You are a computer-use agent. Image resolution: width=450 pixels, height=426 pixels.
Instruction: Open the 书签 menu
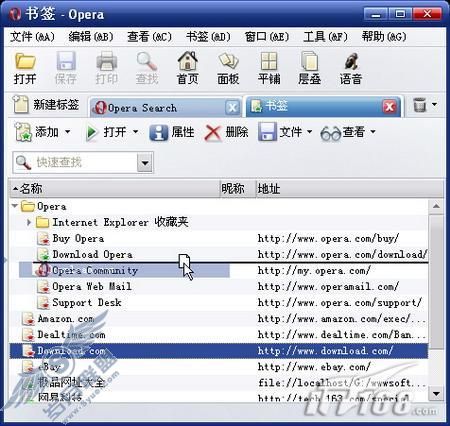[208, 37]
